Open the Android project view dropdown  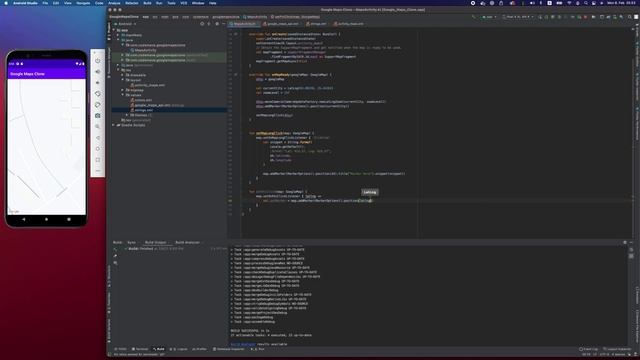[x=126, y=24]
